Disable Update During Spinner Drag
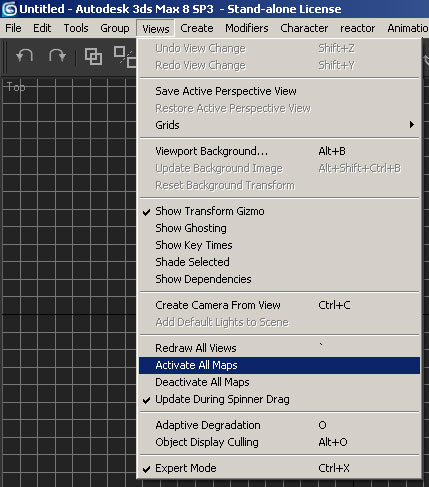Viewport: 429px width, 487px height. pos(279,399)
